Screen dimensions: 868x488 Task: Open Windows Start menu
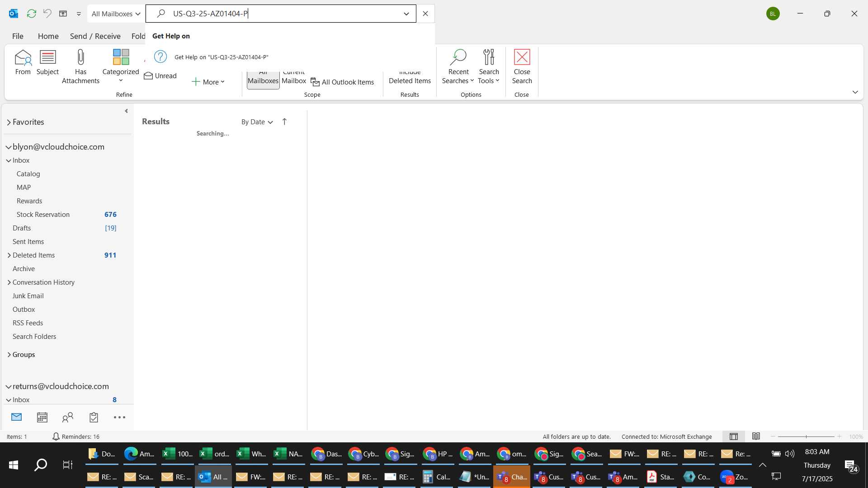click(14, 465)
